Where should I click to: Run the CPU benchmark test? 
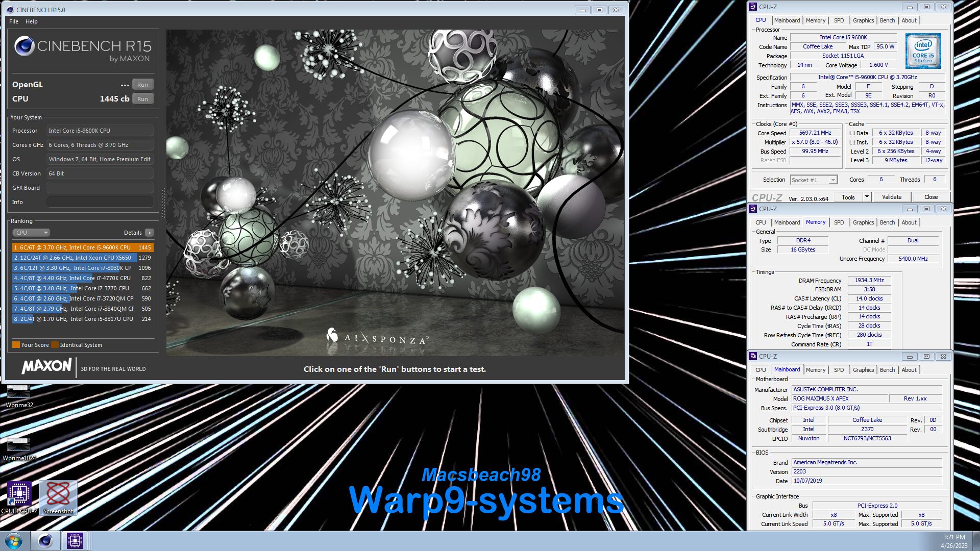pyautogui.click(x=143, y=99)
